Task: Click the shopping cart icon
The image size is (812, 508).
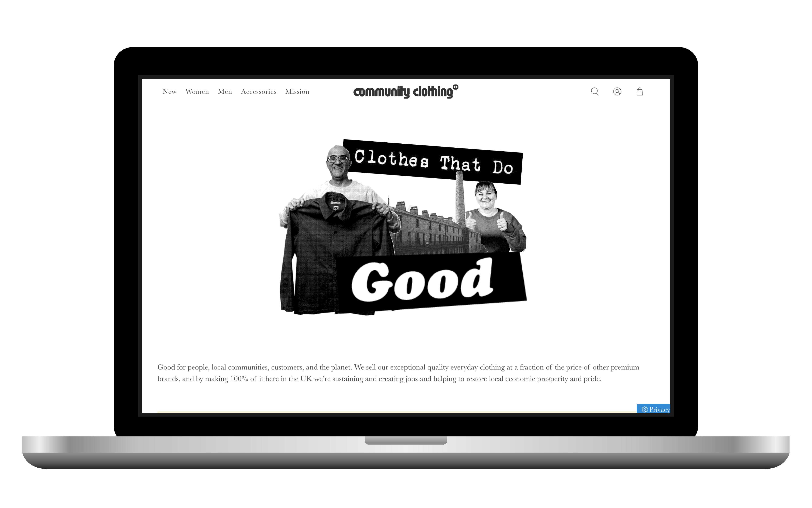Action: pyautogui.click(x=639, y=92)
